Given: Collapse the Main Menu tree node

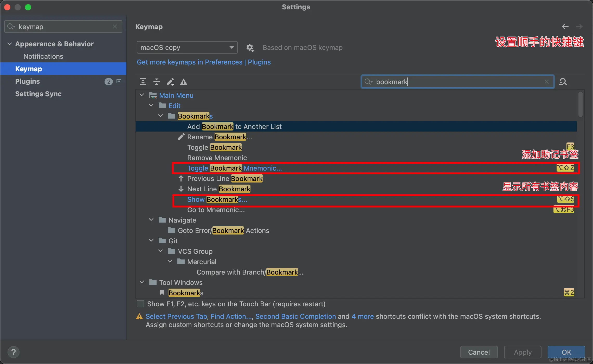Looking at the screenshot, I should coord(142,95).
